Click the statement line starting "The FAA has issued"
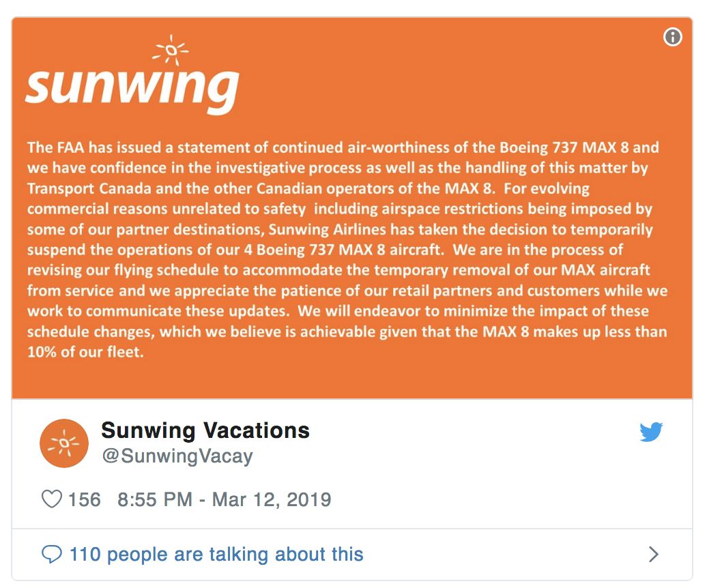 point(343,147)
